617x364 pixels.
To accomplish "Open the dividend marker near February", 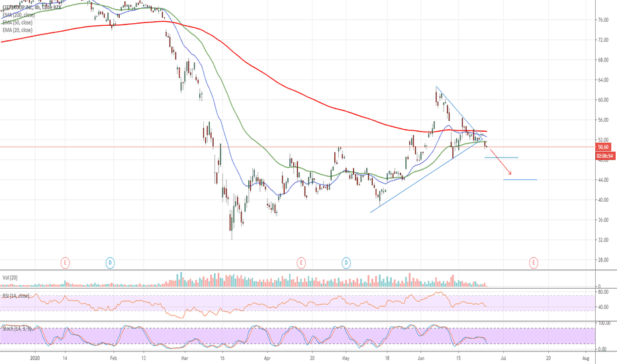I will [110, 263].
